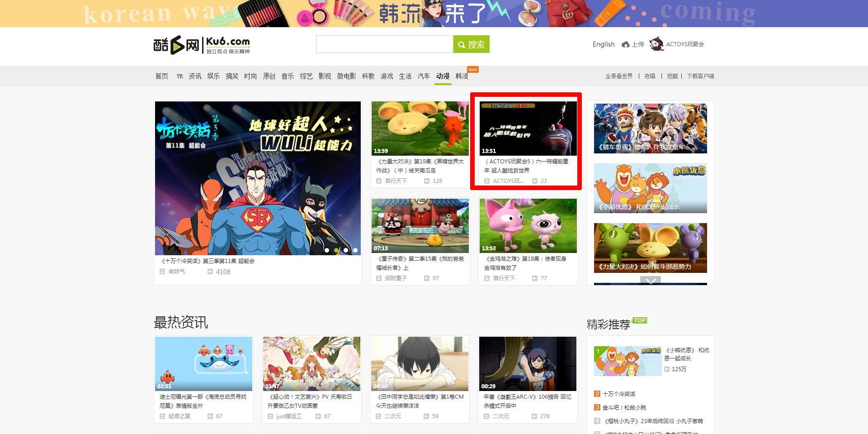
Task: Open rank 3 奋斗吧！松鼠小贱 link
Action: click(x=624, y=408)
